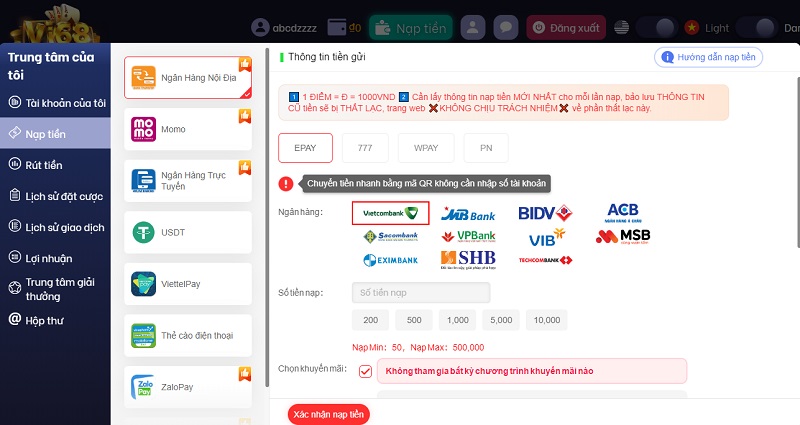Click the Không tham gia khuyến mãi option
The height and width of the screenshot is (425, 800).
532,371
